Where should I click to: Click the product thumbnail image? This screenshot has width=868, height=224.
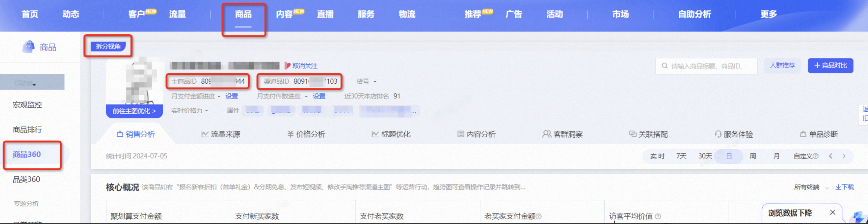click(134, 81)
